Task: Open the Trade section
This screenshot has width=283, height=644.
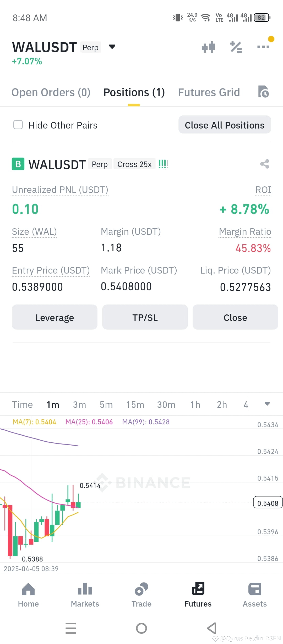Action: point(141,595)
